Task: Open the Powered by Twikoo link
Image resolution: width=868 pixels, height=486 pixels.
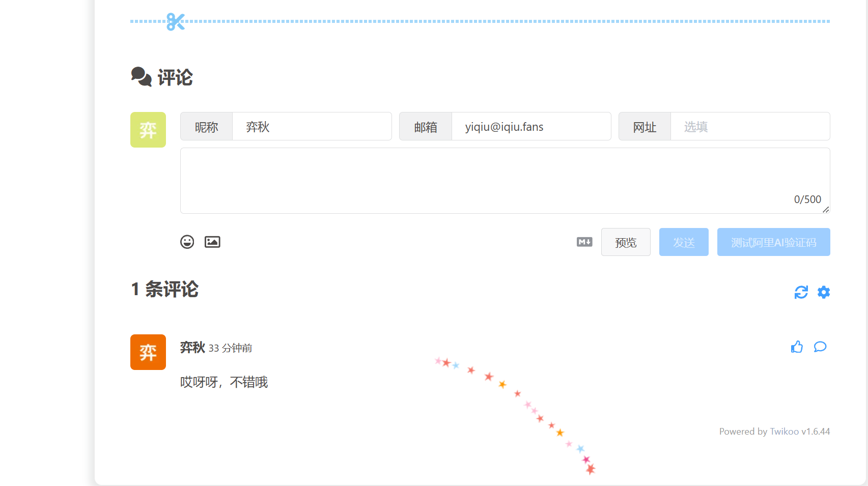Action: pos(786,431)
